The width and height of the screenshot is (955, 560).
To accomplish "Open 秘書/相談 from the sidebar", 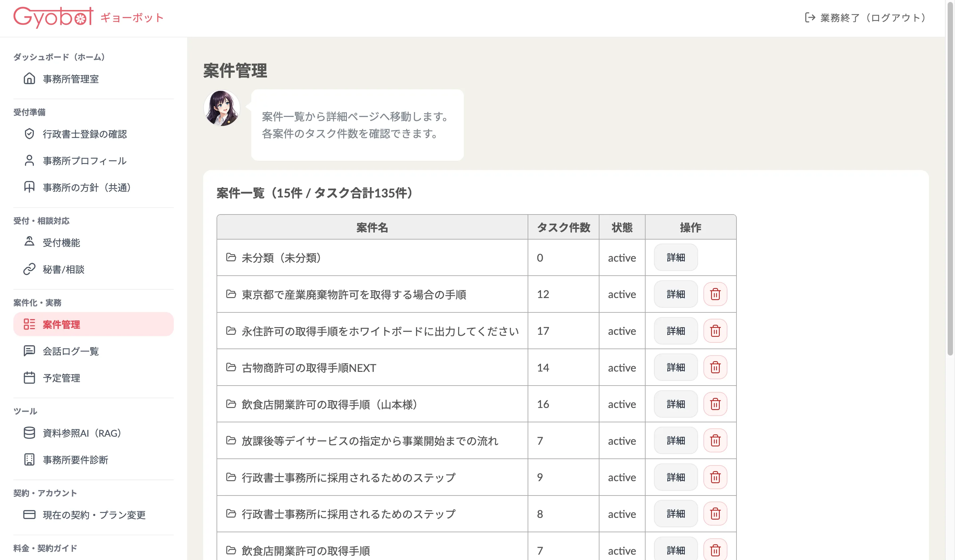I will (x=63, y=269).
